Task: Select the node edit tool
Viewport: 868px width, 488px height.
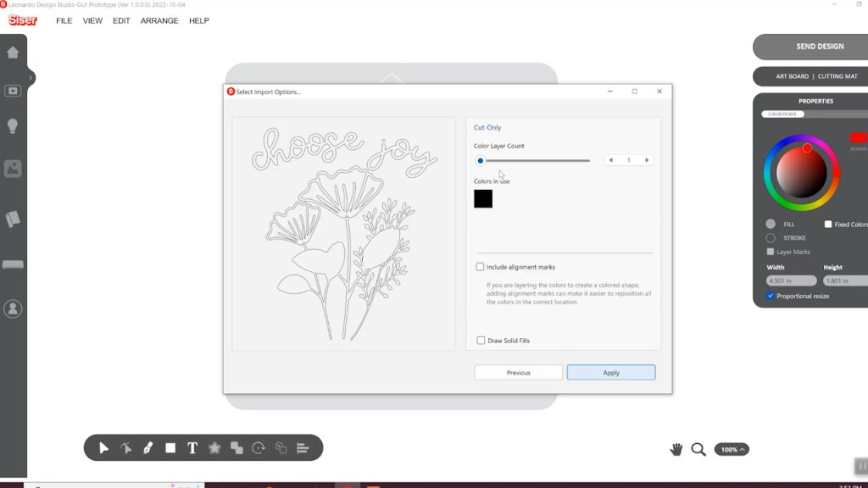Action: pos(126,448)
